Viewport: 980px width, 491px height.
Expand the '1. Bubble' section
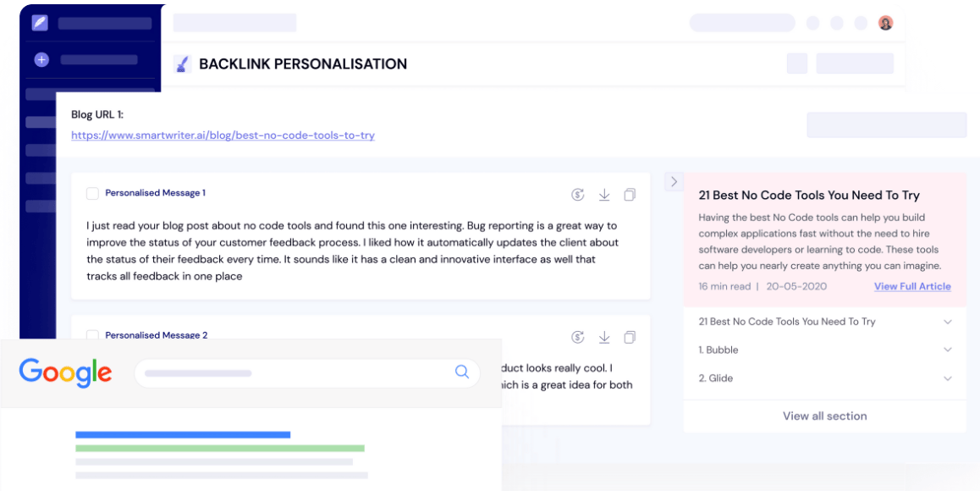(948, 350)
